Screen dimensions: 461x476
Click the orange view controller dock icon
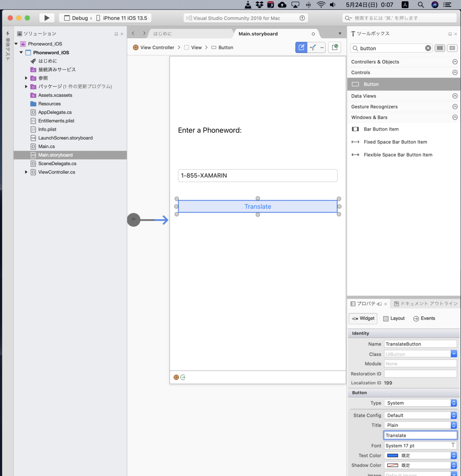pos(176,377)
